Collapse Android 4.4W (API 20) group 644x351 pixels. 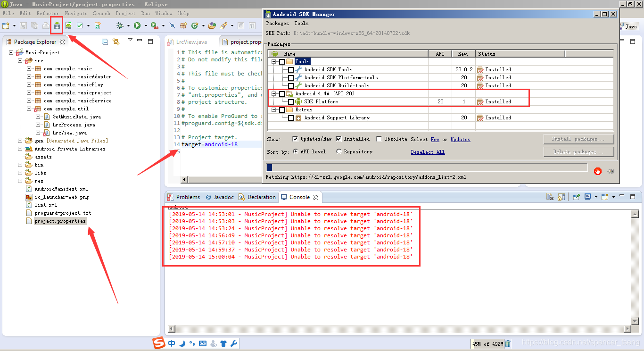point(274,93)
